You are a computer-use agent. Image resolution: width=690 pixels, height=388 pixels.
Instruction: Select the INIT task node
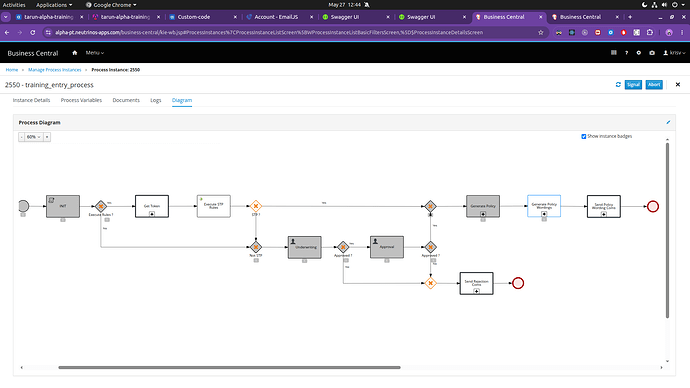63,206
